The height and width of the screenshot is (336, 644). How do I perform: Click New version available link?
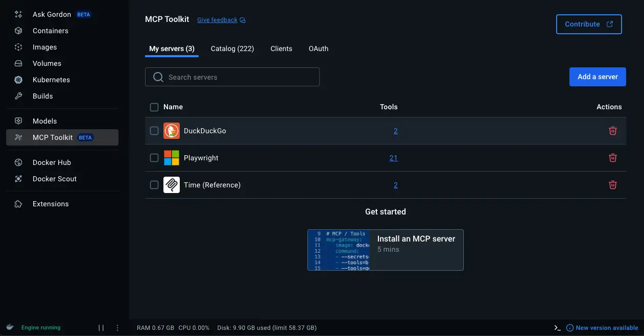pyautogui.click(x=607, y=328)
